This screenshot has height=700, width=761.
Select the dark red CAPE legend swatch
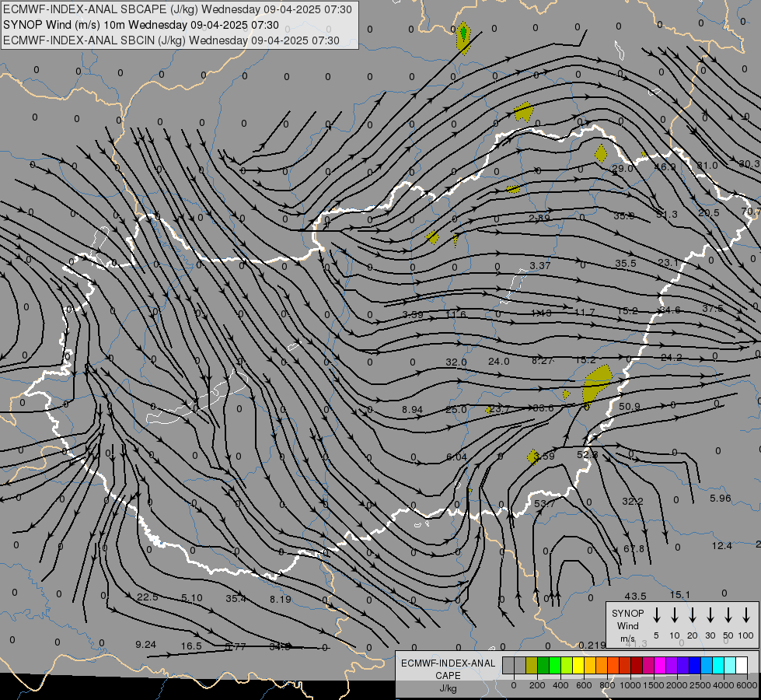click(637, 665)
